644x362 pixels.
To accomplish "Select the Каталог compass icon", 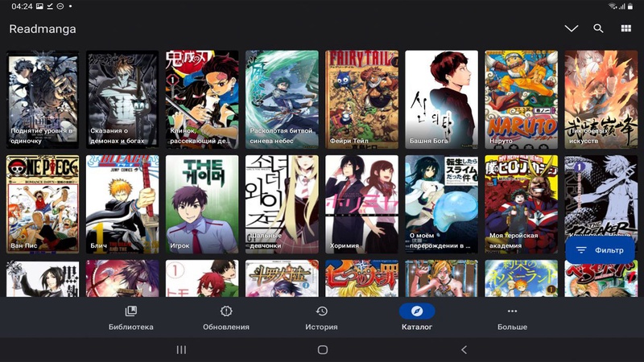I will [x=417, y=311].
